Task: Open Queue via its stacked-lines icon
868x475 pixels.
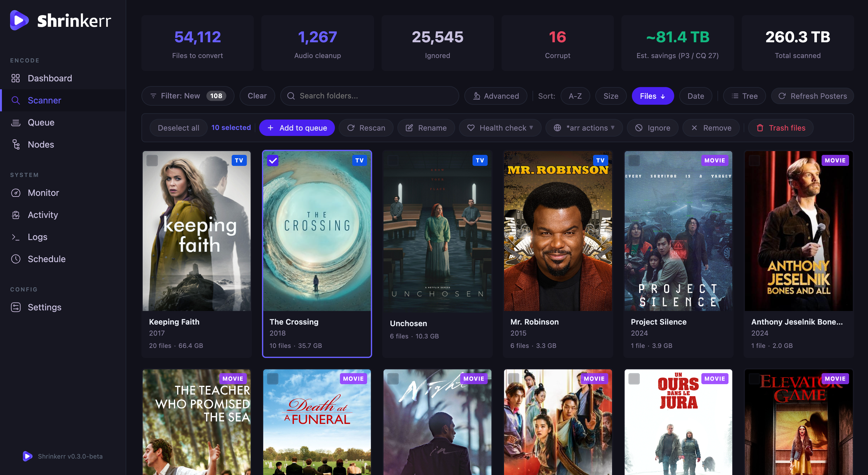Action: coord(15,123)
